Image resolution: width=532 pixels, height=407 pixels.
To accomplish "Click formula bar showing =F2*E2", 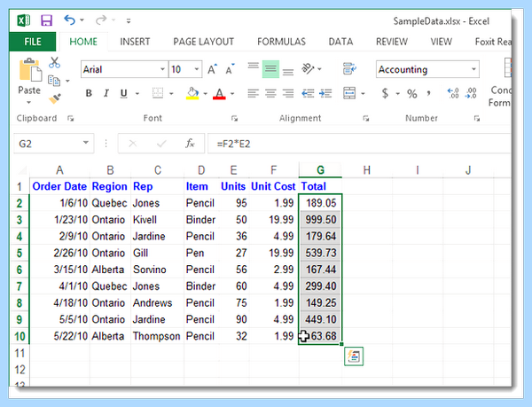I will coord(360,144).
